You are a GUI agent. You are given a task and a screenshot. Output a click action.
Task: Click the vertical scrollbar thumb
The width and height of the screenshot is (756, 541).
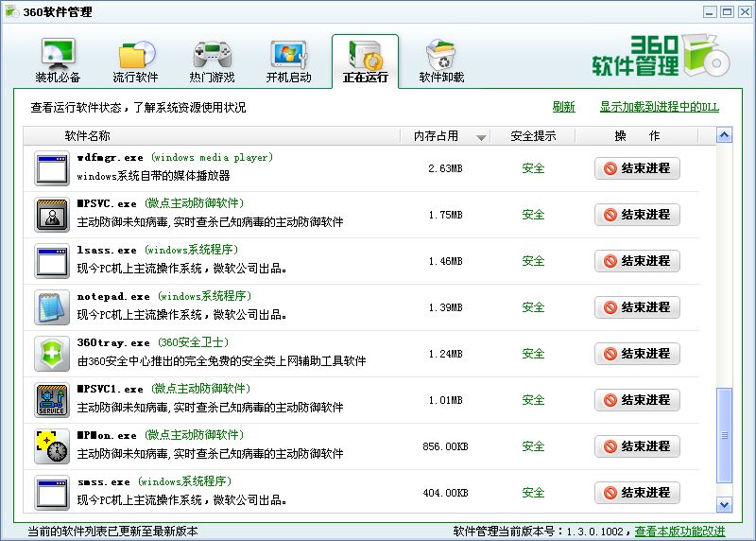pos(724,435)
